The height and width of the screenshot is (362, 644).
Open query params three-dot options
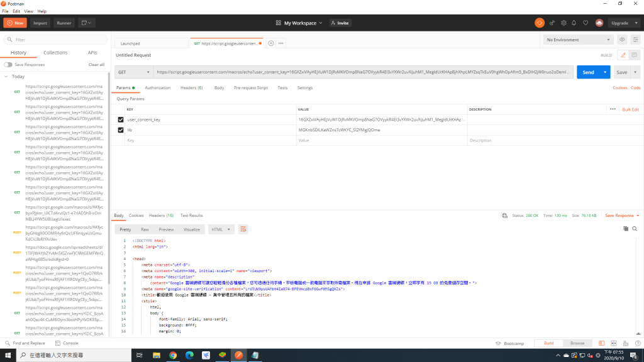pos(613,109)
